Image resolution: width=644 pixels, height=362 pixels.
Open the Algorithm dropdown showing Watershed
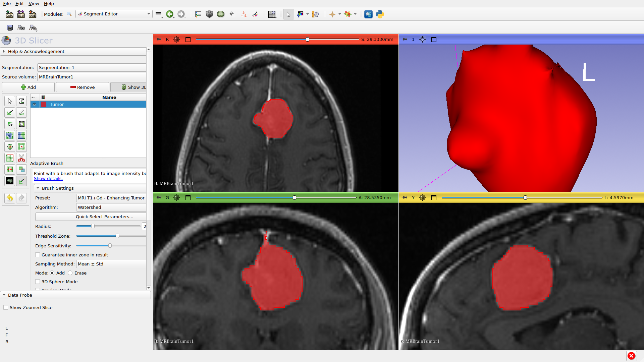pyautogui.click(x=111, y=207)
